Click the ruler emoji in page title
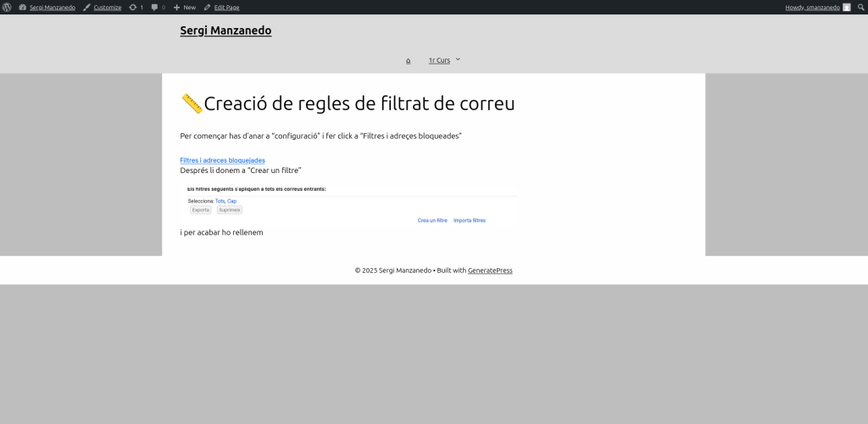 192,103
